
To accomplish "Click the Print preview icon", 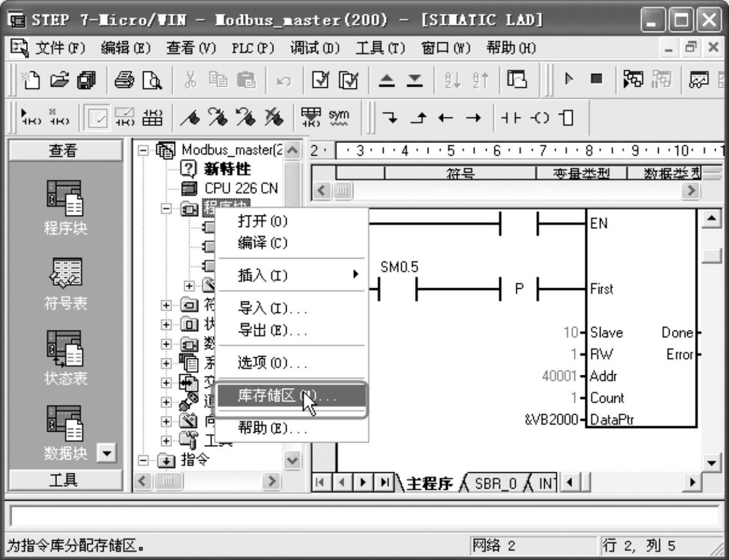I will (152, 80).
